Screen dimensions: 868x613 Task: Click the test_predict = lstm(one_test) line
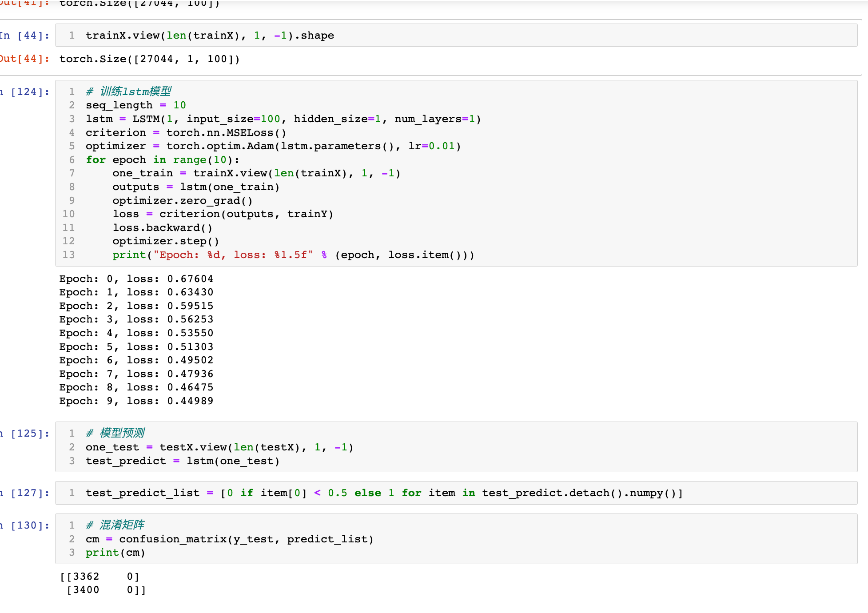182,461
